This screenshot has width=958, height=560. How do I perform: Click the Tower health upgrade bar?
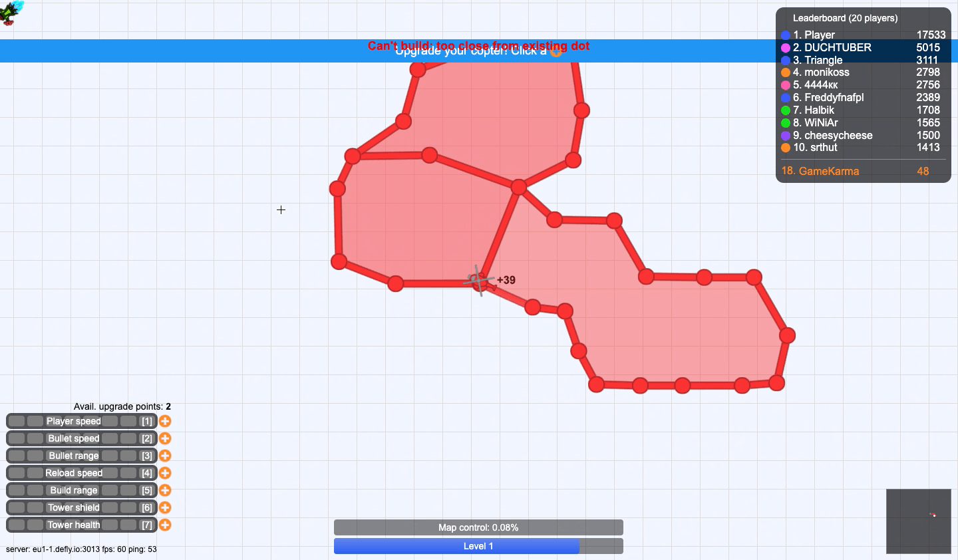(x=81, y=525)
